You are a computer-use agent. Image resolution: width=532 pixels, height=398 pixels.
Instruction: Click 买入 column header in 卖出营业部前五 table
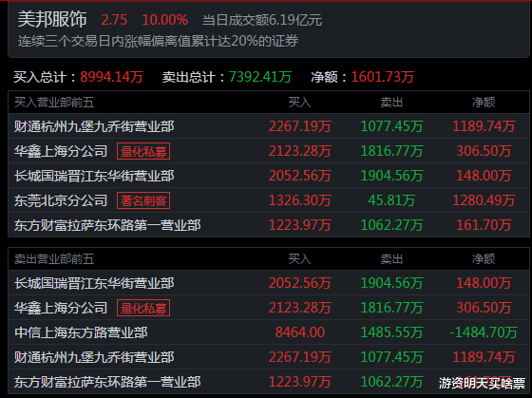[x=299, y=259]
